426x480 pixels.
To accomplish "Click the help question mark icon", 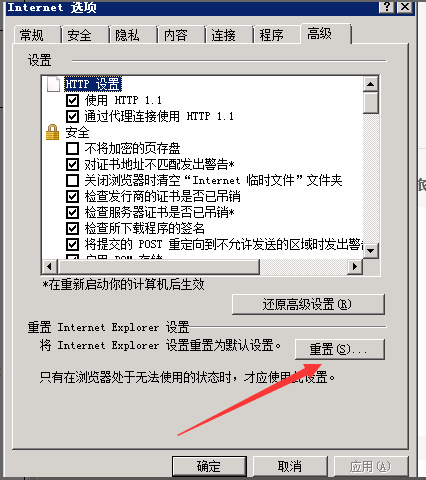I will pyautogui.click(x=387, y=6).
